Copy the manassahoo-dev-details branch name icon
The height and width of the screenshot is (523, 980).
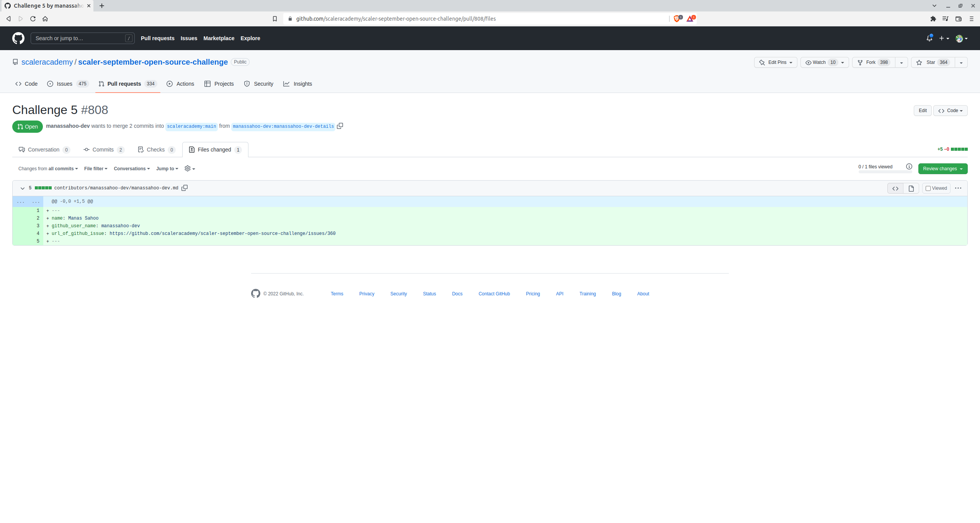[x=340, y=126]
